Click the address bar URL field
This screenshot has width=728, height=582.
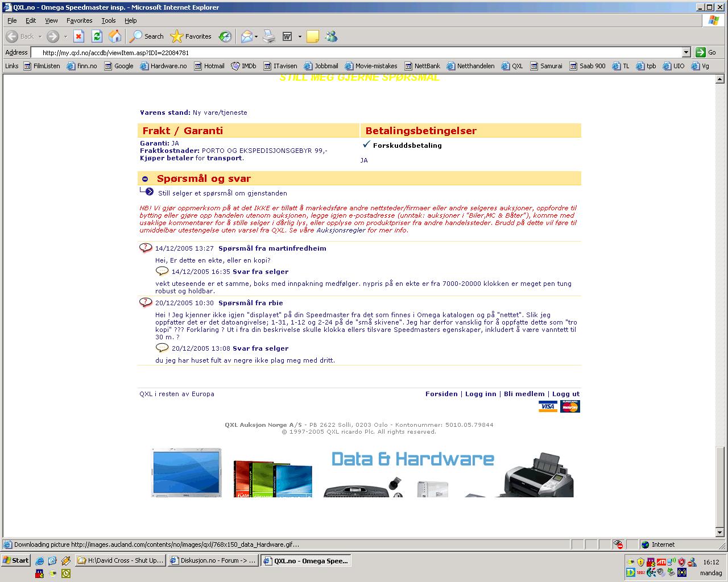point(357,52)
